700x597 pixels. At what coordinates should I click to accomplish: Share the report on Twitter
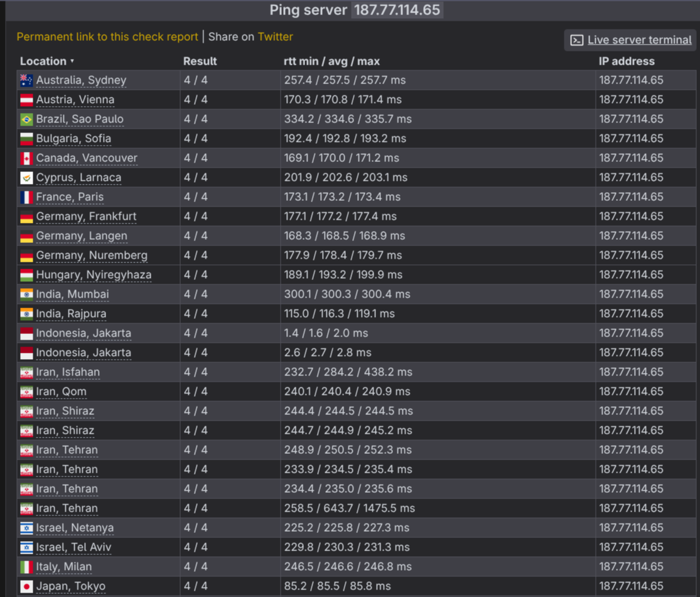tap(275, 36)
